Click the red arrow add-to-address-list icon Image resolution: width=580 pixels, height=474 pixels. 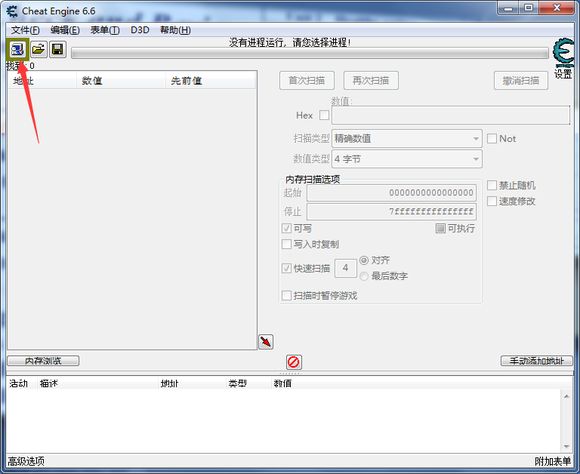pos(266,342)
